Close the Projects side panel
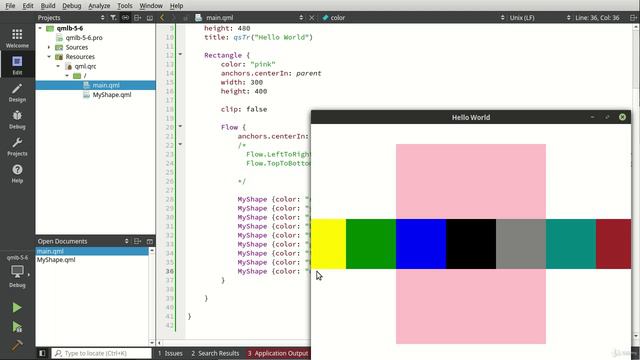 click(x=150, y=18)
